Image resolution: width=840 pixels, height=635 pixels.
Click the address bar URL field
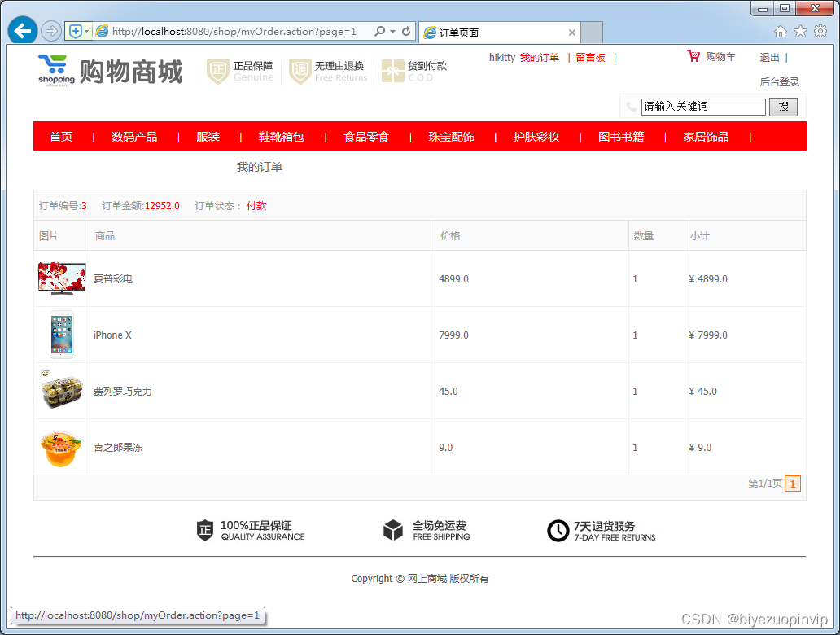tap(234, 32)
